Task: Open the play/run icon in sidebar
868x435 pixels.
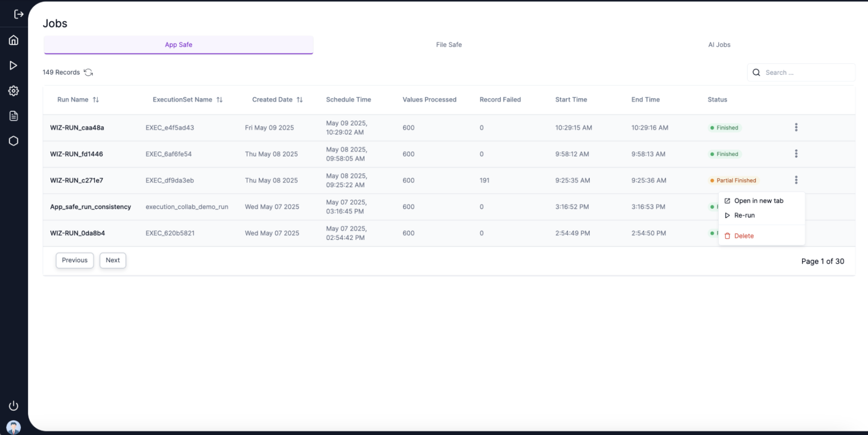Action: [x=14, y=66]
